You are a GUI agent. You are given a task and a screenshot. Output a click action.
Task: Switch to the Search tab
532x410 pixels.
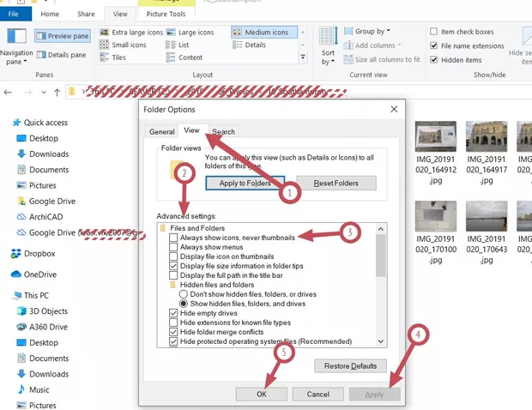click(223, 132)
